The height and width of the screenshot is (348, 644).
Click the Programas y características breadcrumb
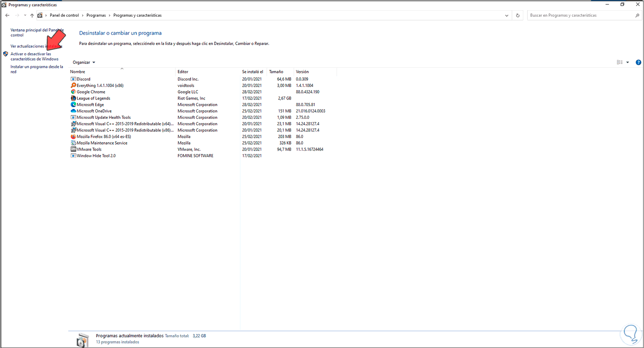click(x=137, y=15)
